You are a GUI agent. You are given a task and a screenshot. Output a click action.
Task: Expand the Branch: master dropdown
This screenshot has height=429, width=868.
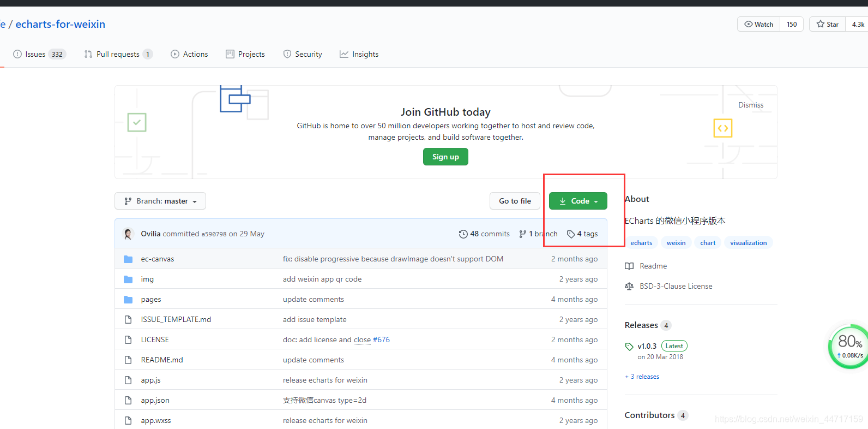click(x=160, y=201)
